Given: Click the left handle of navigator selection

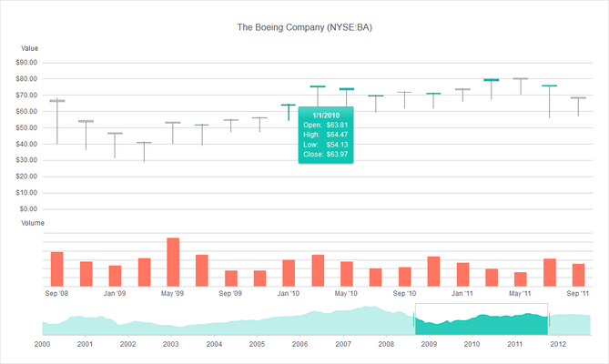Looking at the screenshot, I should (414, 319).
